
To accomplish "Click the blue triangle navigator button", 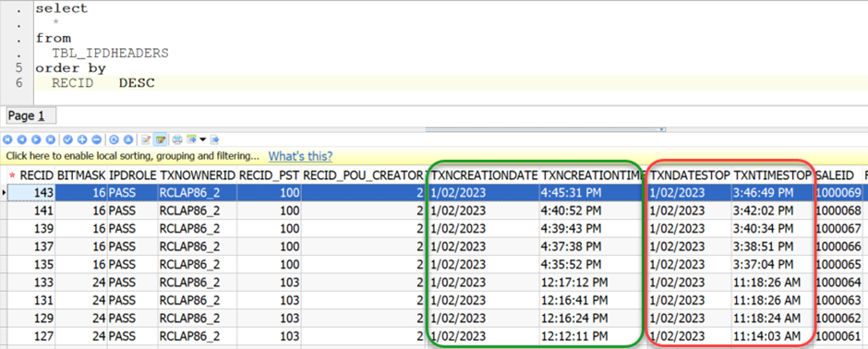I will pyautogui.click(x=128, y=139).
